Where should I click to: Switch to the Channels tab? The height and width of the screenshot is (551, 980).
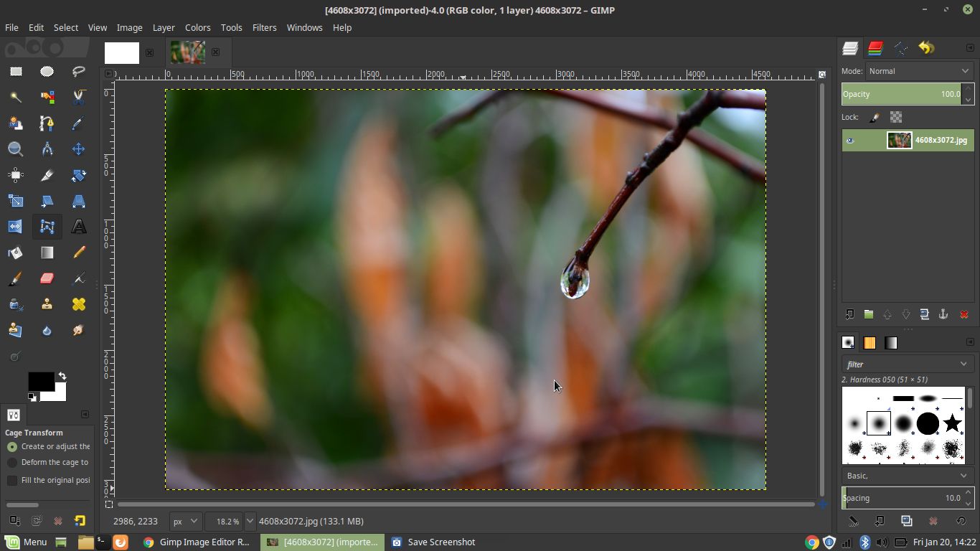(875, 48)
